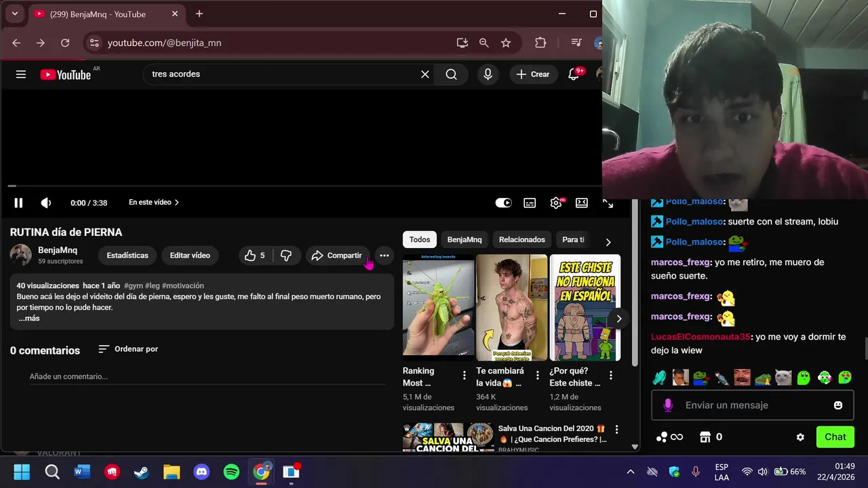
Task: Send message with green Chat button
Action: click(835, 437)
